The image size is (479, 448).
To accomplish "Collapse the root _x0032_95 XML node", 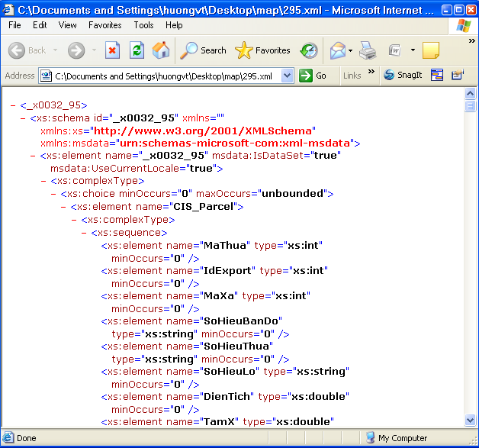I will coord(14,105).
